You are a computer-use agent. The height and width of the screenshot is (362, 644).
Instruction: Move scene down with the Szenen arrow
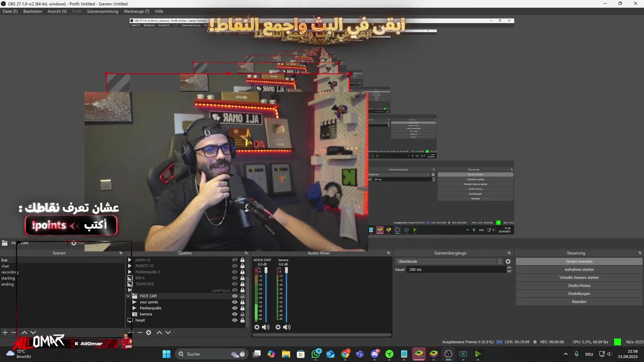pos(33,332)
